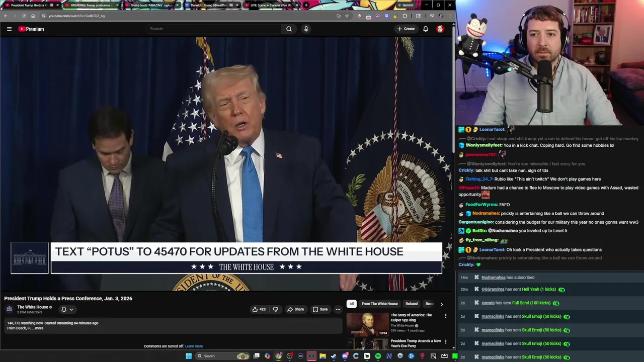Click the YouTube search magnifier button
The width and height of the screenshot is (644, 362).
[289, 29]
